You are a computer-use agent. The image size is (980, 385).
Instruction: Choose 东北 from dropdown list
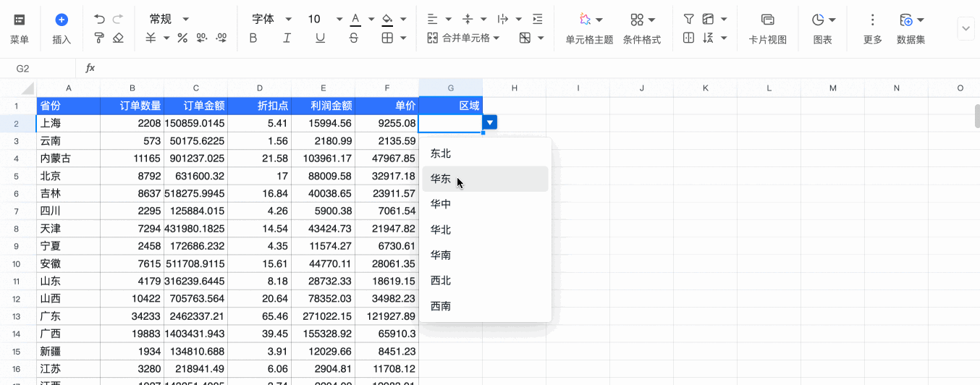click(485, 153)
